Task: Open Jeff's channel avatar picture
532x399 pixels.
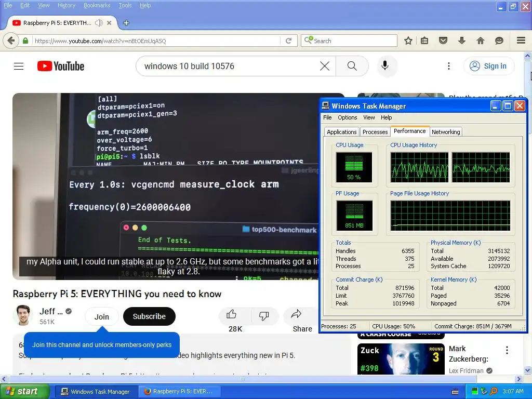Action: (x=23, y=315)
